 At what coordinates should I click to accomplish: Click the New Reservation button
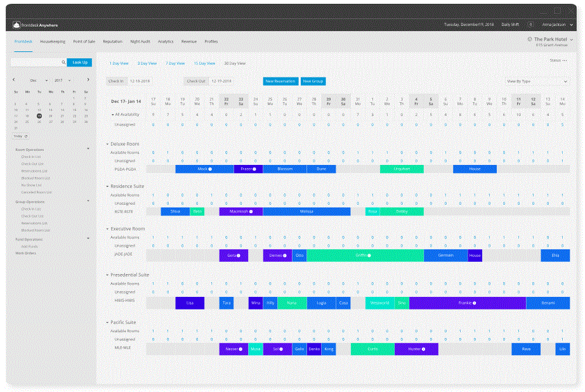282,81
